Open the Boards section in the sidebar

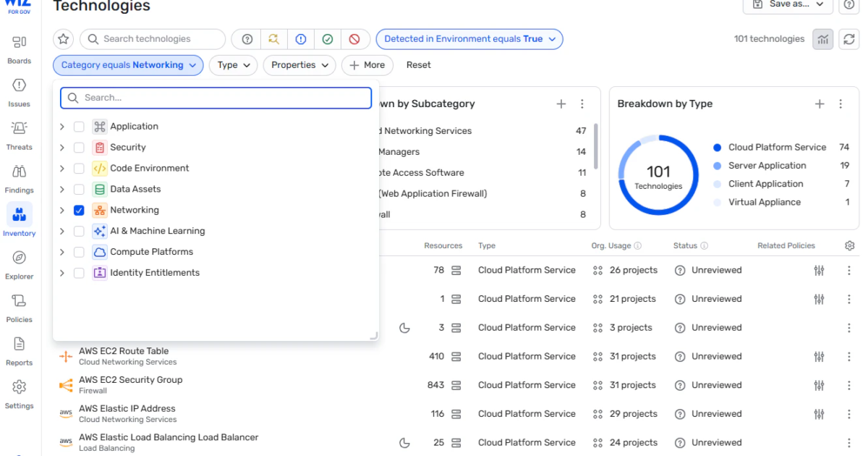(20, 48)
